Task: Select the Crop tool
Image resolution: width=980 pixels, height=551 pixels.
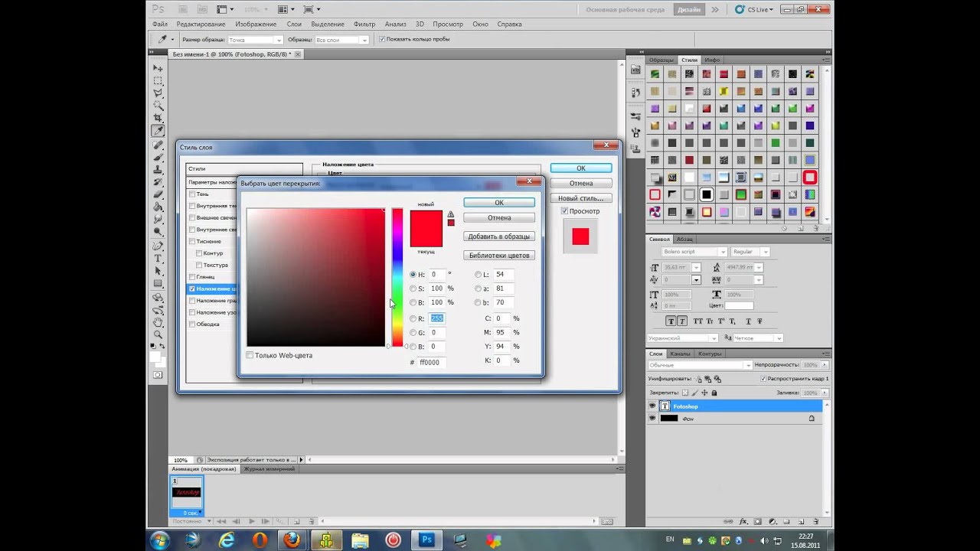Action: click(x=158, y=118)
